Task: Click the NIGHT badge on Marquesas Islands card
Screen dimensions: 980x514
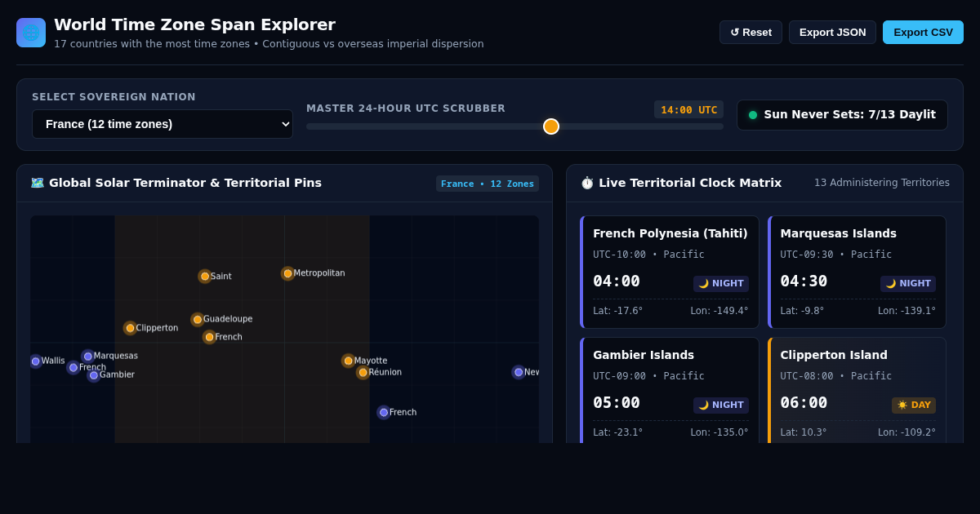Action: pos(908,284)
